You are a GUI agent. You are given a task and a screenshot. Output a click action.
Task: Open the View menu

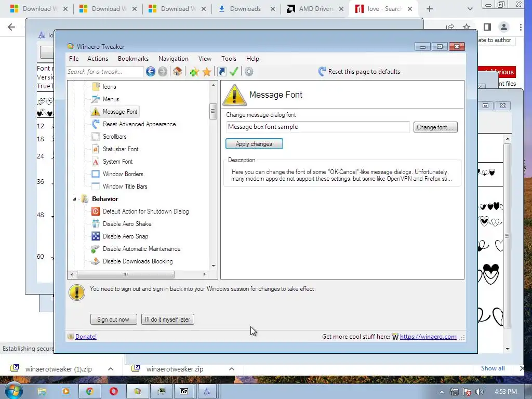[x=205, y=59]
